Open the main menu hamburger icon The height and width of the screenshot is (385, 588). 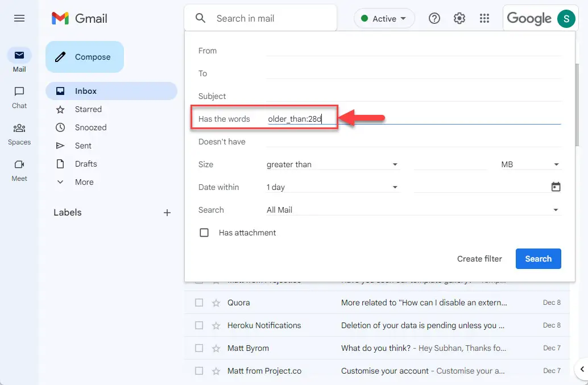click(x=19, y=18)
